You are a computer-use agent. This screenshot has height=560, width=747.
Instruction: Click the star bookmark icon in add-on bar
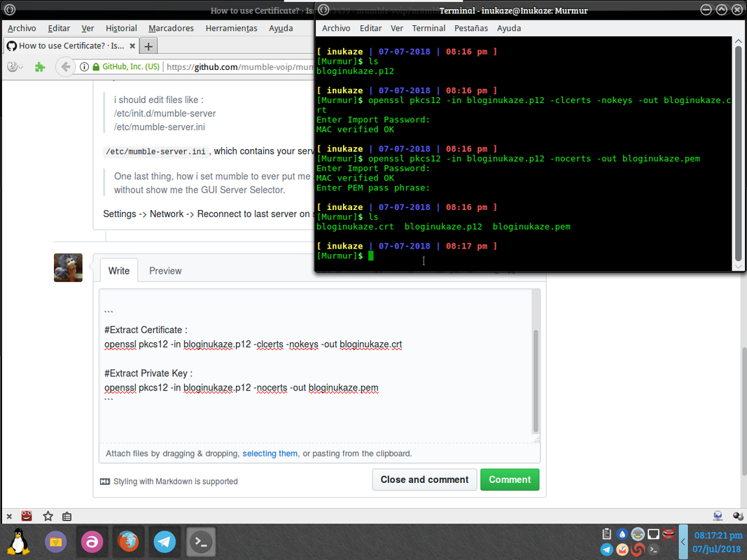click(x=48, y=516)
